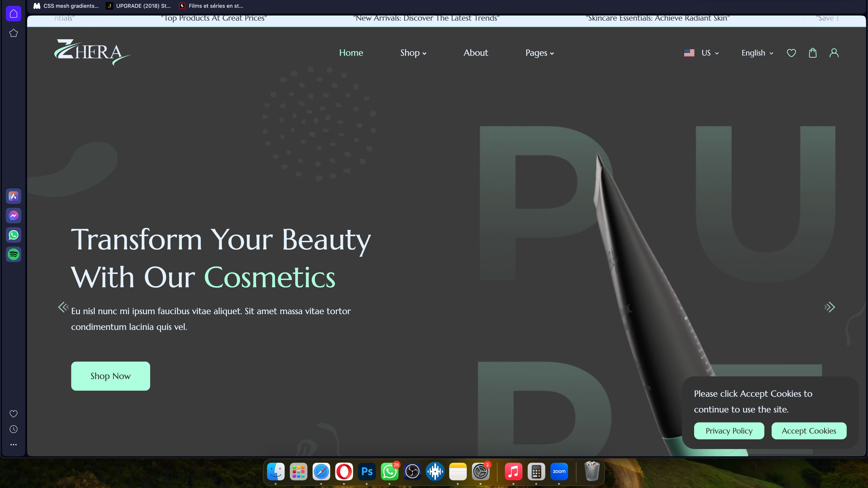Open Messenger in browser sidebar

click(x=14, y=216)
